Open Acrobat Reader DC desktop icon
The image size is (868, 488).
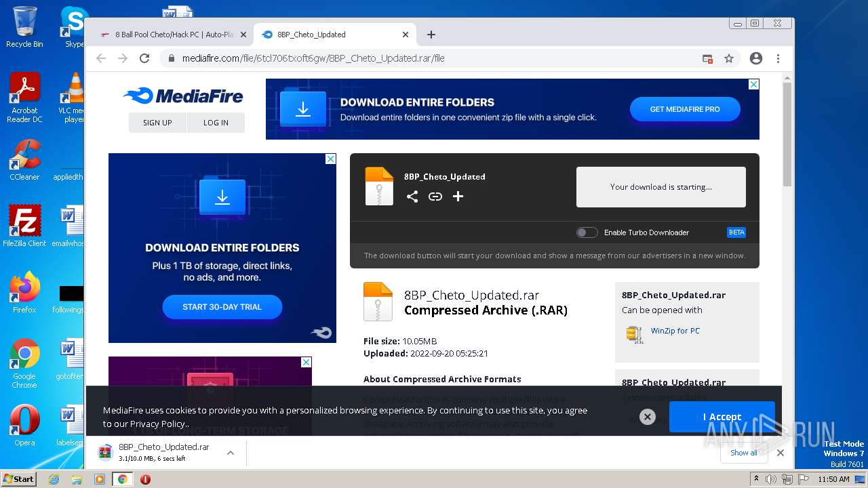(x=24, y=97)
